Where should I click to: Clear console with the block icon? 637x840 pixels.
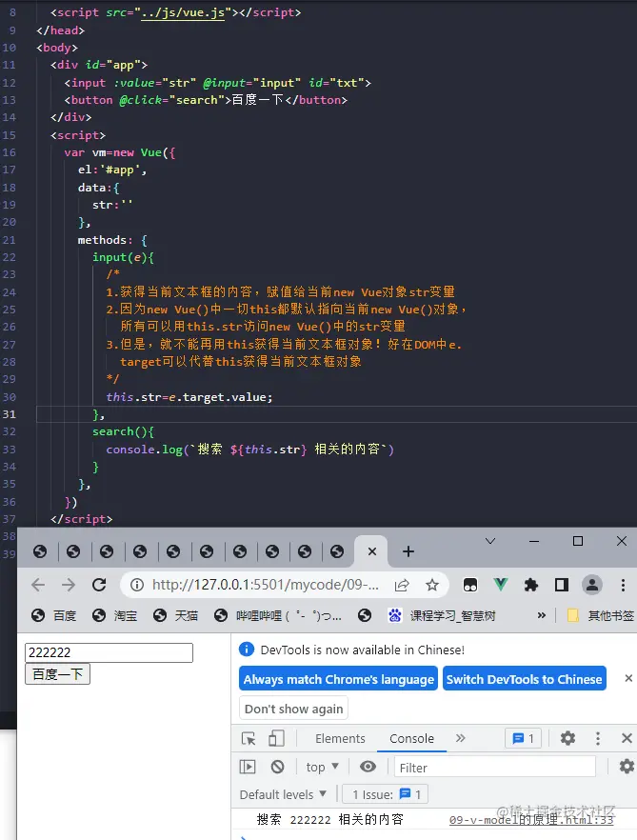click(x=277, y=767)
